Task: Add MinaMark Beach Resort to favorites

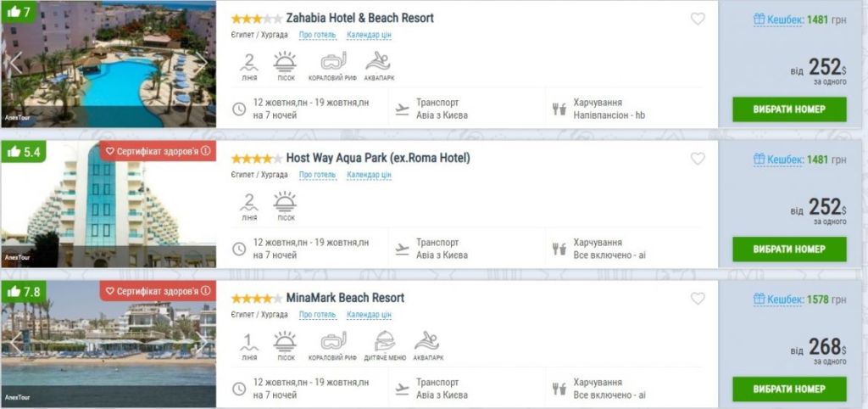Action: 698,299
